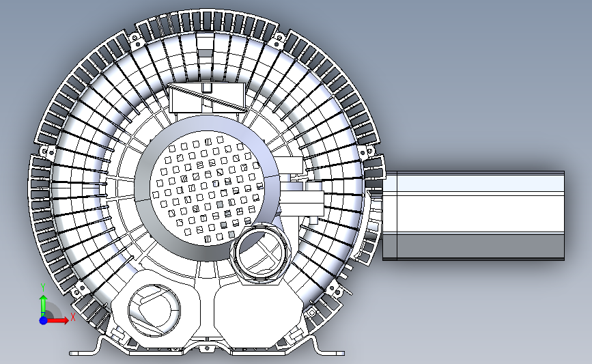This screenshot has height=364, width=592.
Task: Click the blue Z axis sphere of the triad
Action: [43, 320]
